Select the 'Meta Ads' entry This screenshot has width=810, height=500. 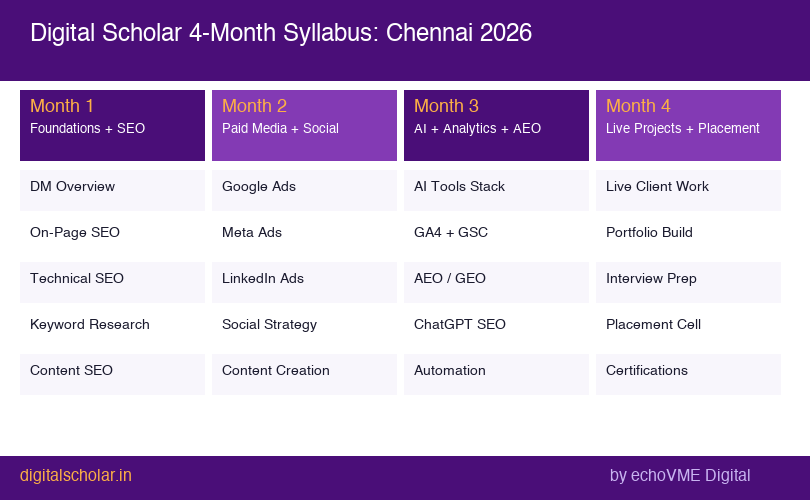(x=304, y=236)
